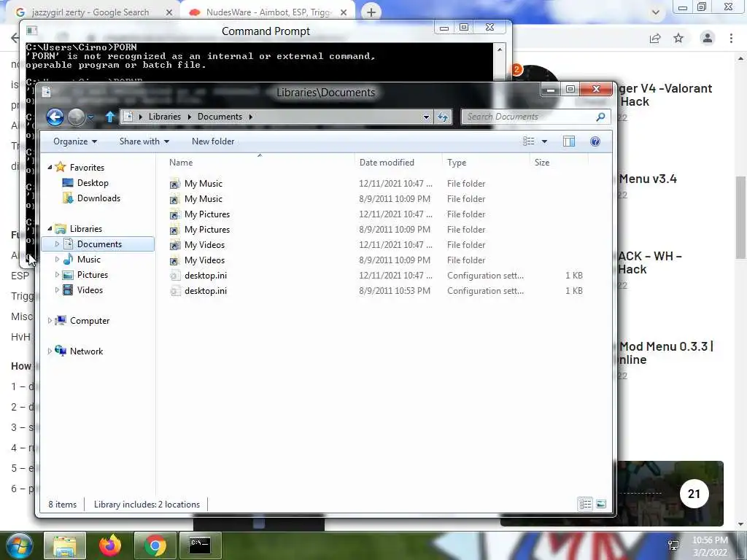Expand the Computer node

tap(50, 321)
